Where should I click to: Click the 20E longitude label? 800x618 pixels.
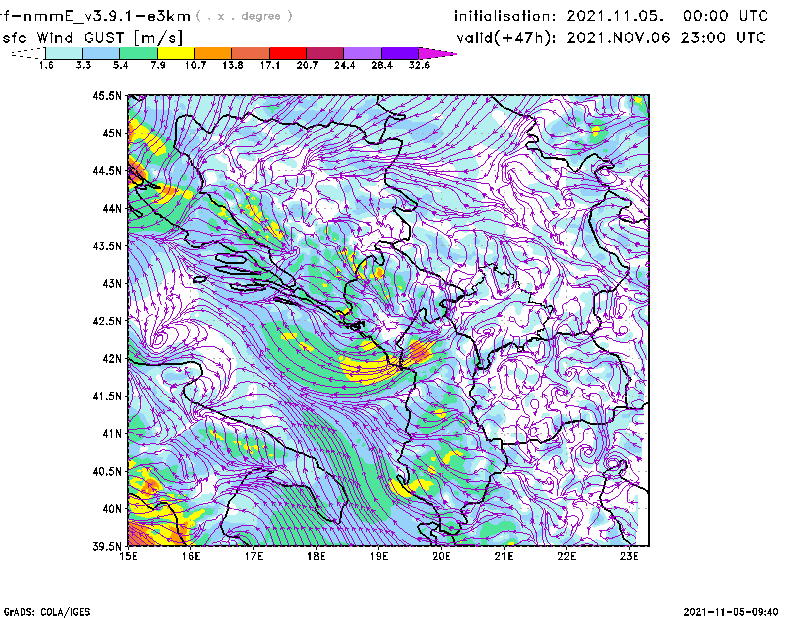[441, 556]
